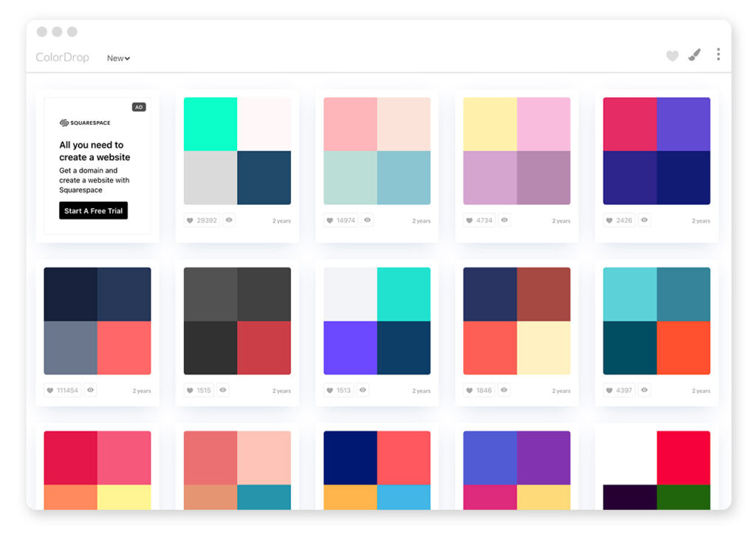Click the ColorDrop logo link
Viewport: 756px width, 557px height.
pyautogui.click(x=62, y=58)
